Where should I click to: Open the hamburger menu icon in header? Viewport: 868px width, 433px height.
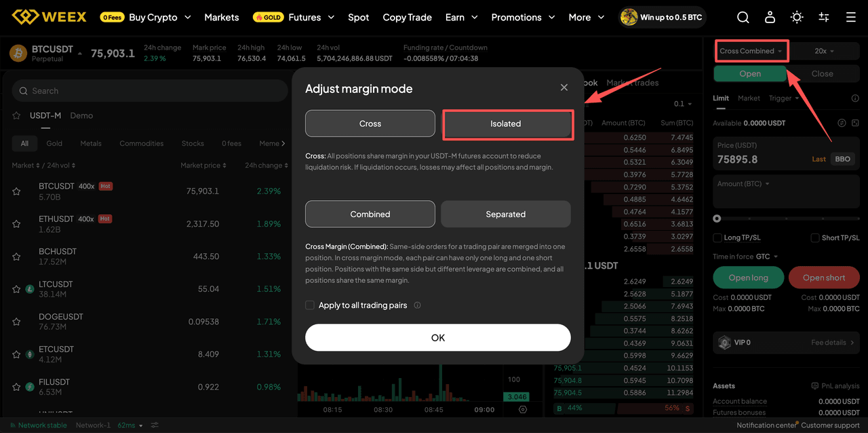[x=850, y=18]
